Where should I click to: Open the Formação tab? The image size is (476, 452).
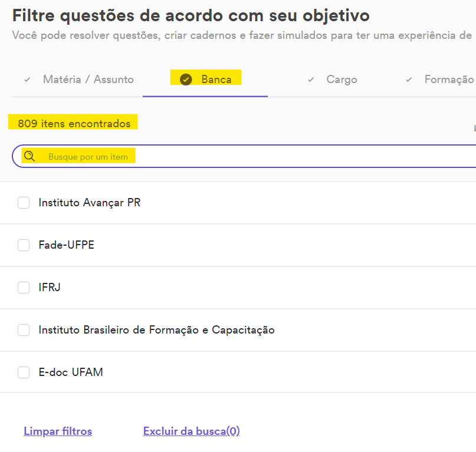(449, 80)
